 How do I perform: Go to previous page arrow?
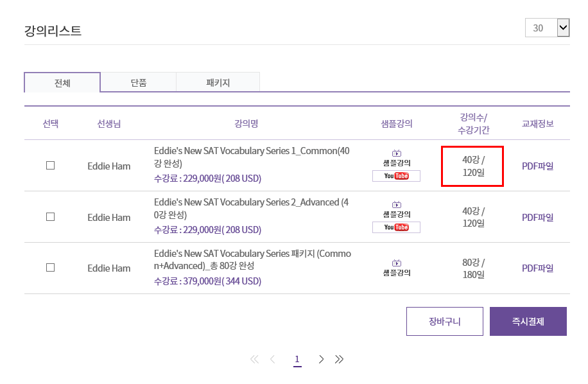pyautogui.click(x=273, y=359)
